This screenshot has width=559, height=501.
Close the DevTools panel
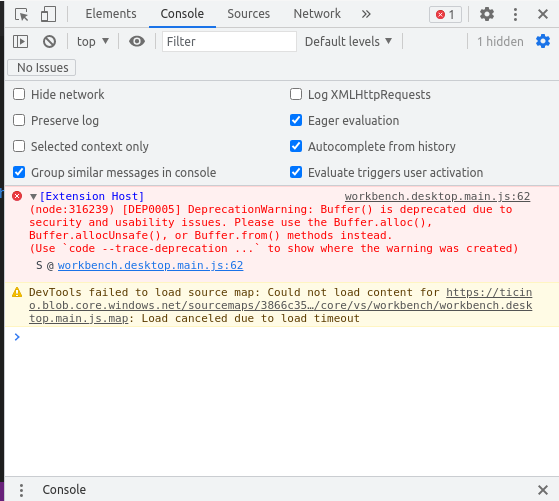point(543,14)
